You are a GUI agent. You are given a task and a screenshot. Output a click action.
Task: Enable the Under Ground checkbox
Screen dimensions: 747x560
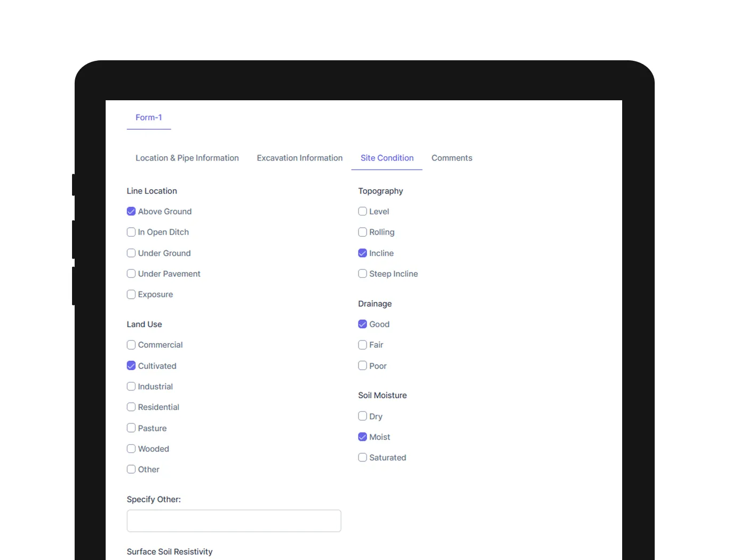point(131,253)
